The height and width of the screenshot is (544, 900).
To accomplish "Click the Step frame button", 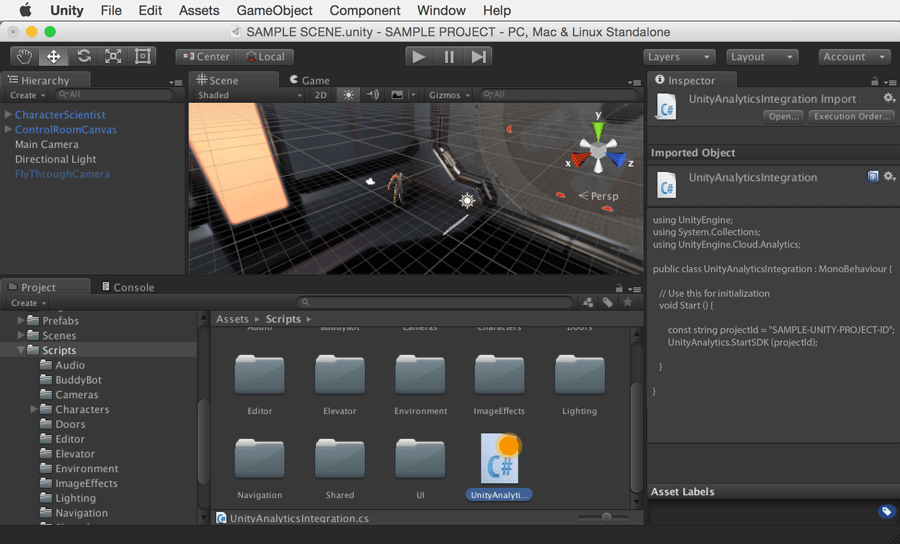I will point(479,57).
